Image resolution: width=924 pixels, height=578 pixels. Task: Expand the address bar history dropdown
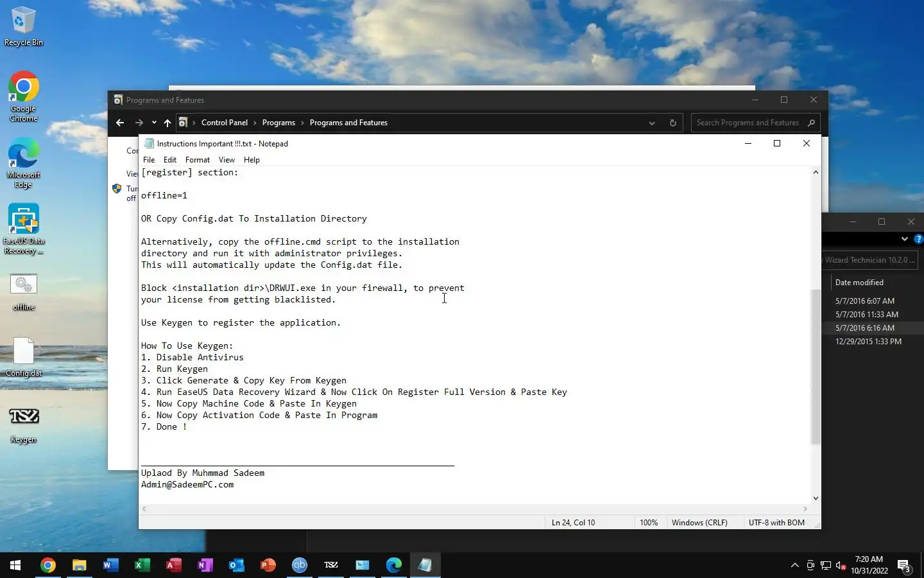pos(652,123)
